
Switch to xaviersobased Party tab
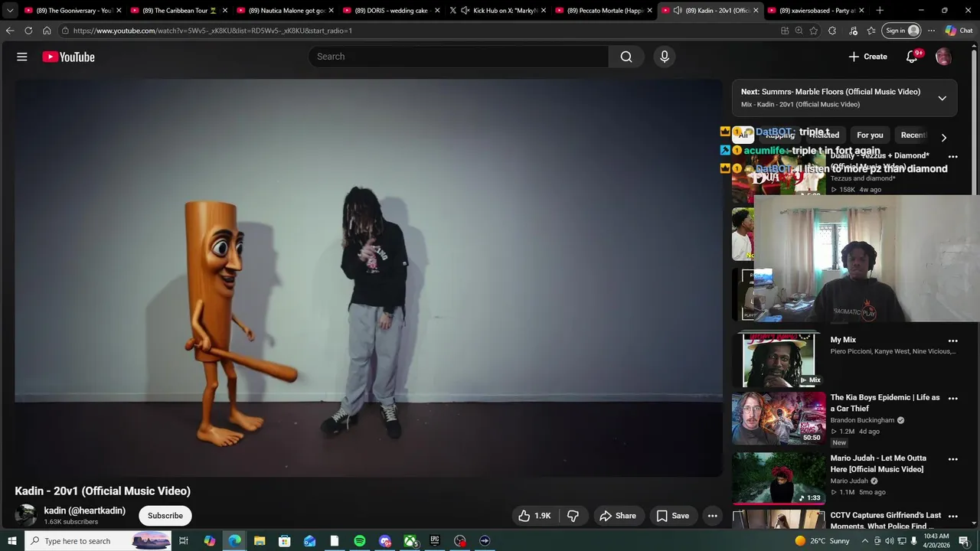click(x=817, y=11)
